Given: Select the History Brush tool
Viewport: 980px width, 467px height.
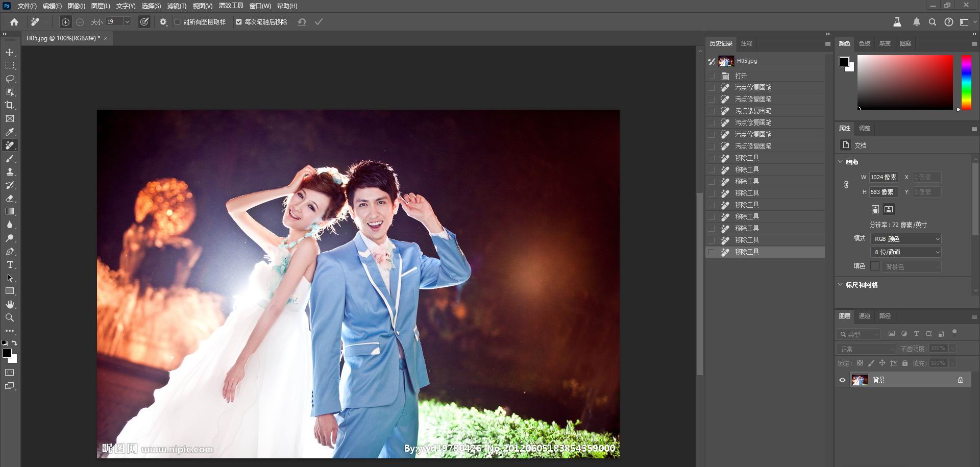Looking at the screenshot, I should [10, 185].
